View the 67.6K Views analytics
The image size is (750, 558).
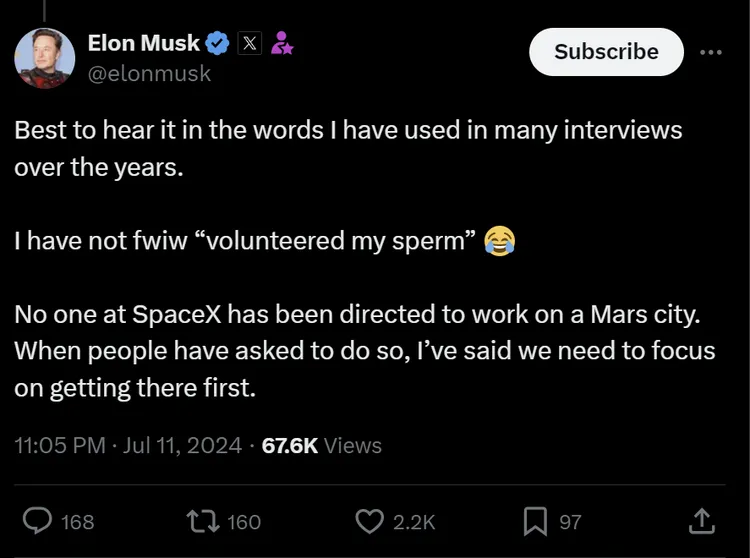pos(321,445)
